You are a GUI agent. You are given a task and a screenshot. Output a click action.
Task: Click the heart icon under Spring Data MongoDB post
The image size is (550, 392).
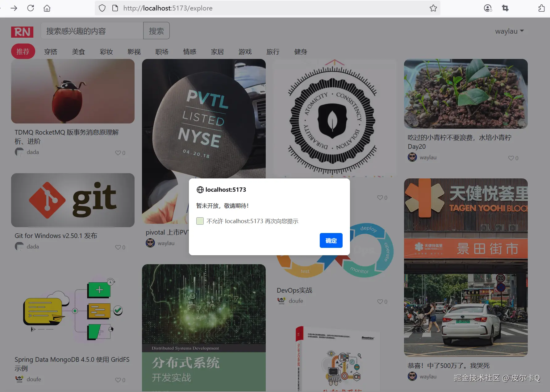119,380
